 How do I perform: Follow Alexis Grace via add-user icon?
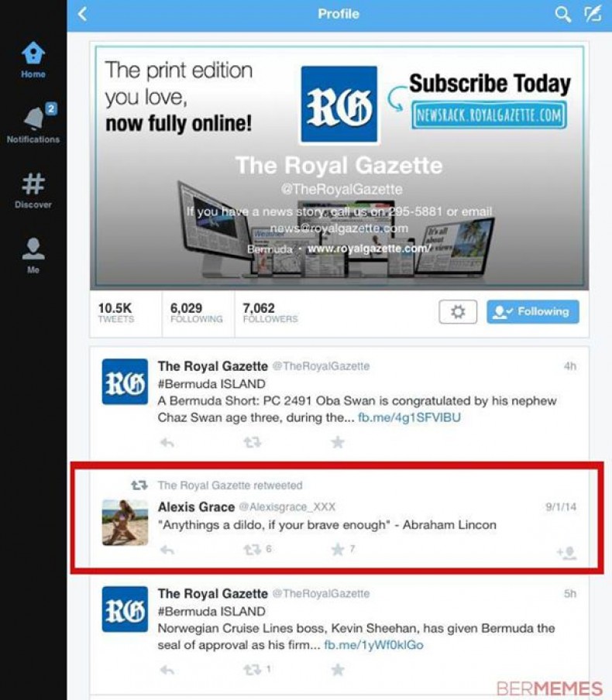pos(566,553)
